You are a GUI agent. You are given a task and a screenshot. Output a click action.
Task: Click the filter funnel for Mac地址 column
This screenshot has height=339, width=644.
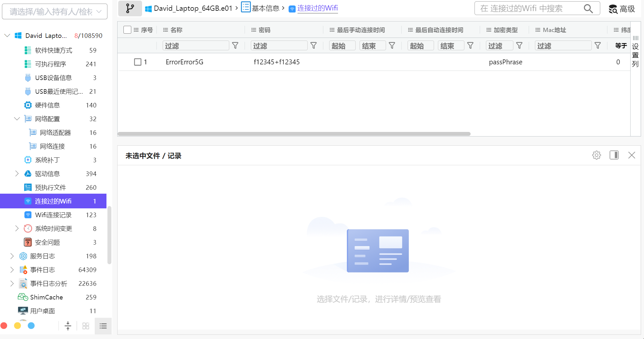click(x=598, y=46)
